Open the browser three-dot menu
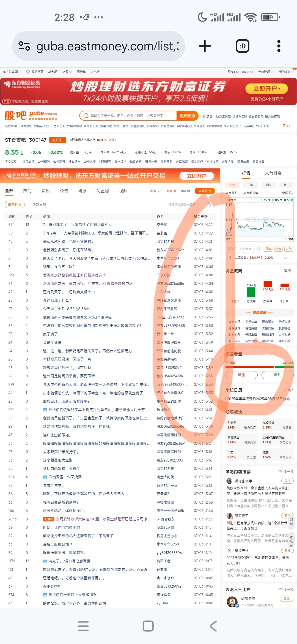Viewport: 297px width, 644px height. 279,46
